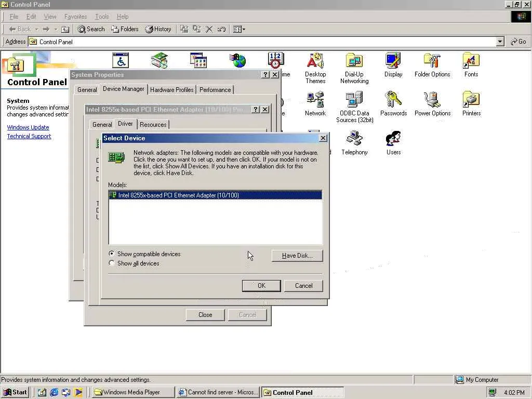
Task: Open the Date/Time clock icon
Action: [x=275, y=60]
